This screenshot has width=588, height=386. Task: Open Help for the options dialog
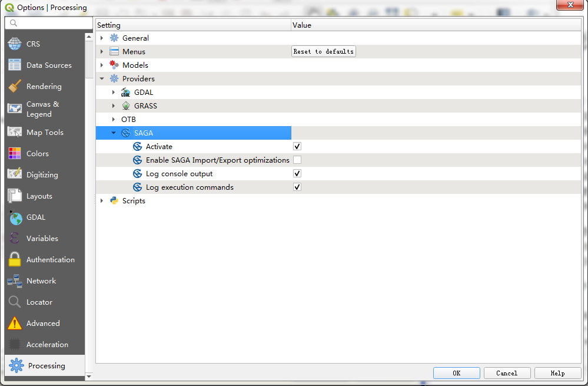pyautogui.click(x=557, y=373)
